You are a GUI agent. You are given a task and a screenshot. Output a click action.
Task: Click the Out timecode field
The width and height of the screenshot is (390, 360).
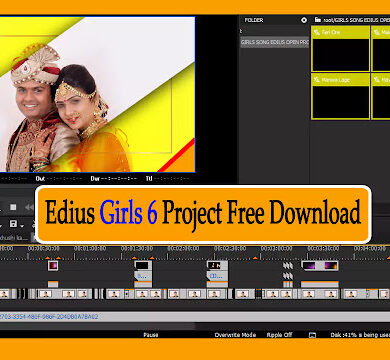59,179
